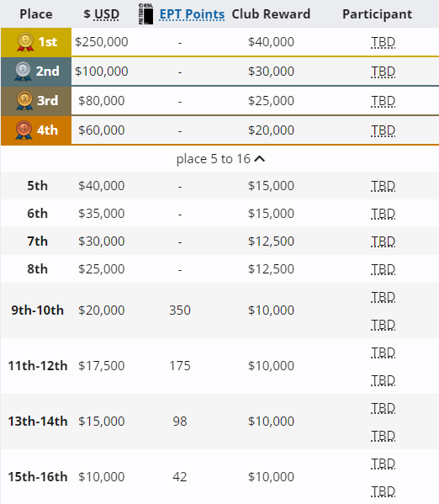Image resolution: width=439 pixels, height=504 pixels.
Task: Click the TBD participant for 2nd place
Action: pyautogui.click(x=383, y=72)
